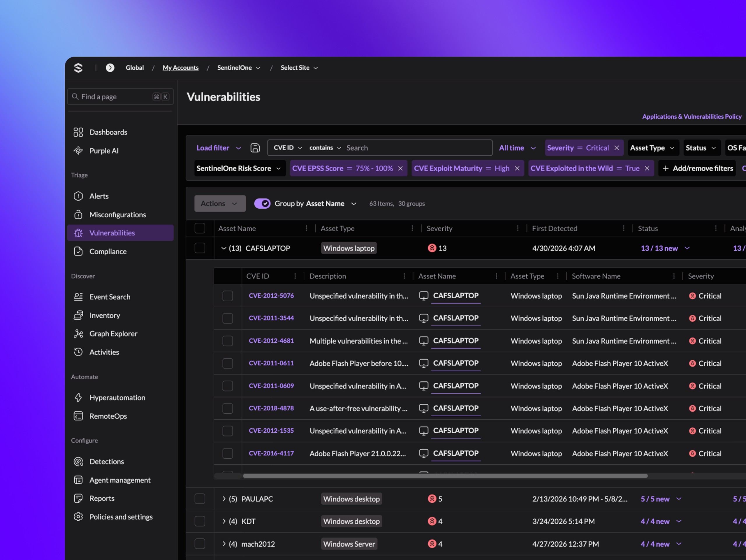
Task: Collapse the CAFSLAPTOP group
Action: click(x=223, y=248)
